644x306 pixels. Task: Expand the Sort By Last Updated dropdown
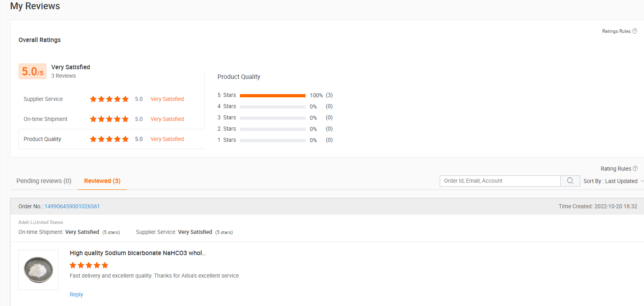pyautogui.click(x=613, y=181)
